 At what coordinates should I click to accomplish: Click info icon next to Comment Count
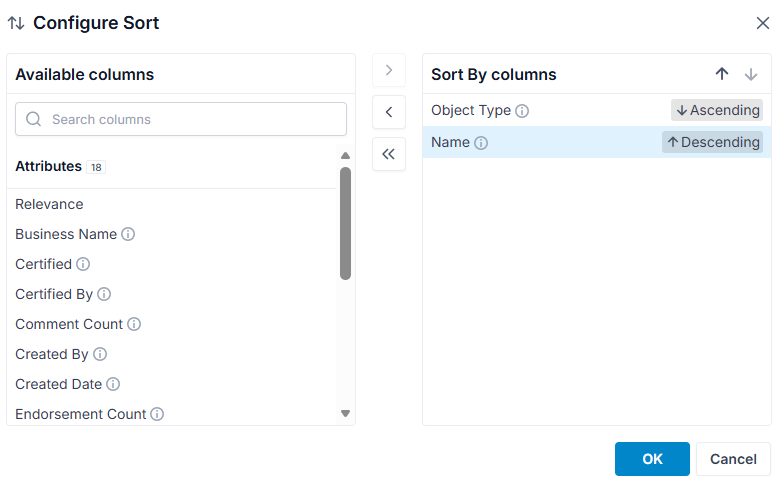[134, 324]
